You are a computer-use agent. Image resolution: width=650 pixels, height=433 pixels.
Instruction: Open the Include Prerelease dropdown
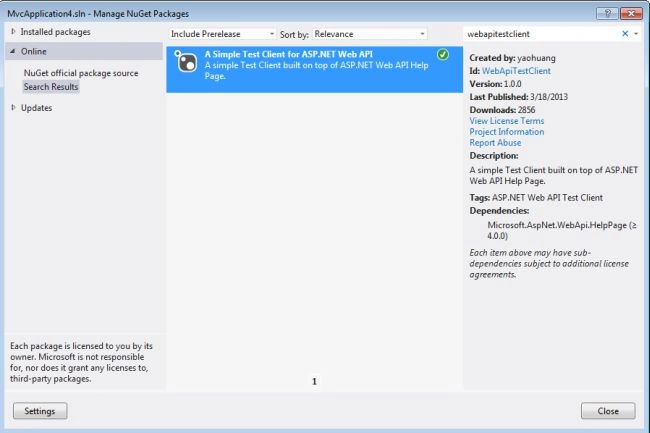[x=222, y=34]
